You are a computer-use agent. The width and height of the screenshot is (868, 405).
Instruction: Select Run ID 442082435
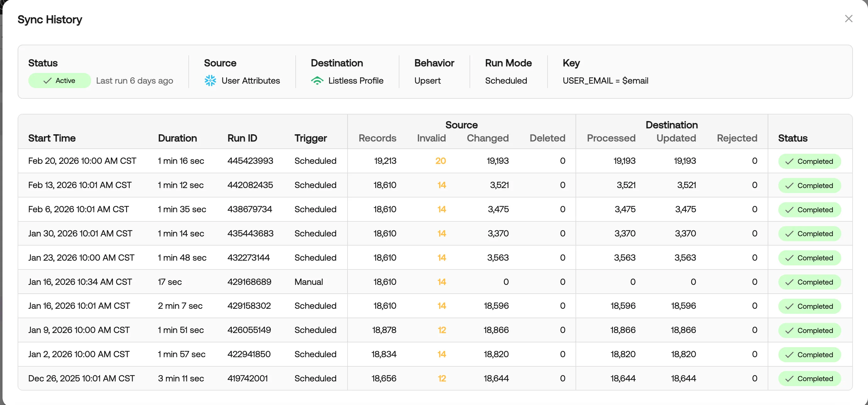click(250, 185)
